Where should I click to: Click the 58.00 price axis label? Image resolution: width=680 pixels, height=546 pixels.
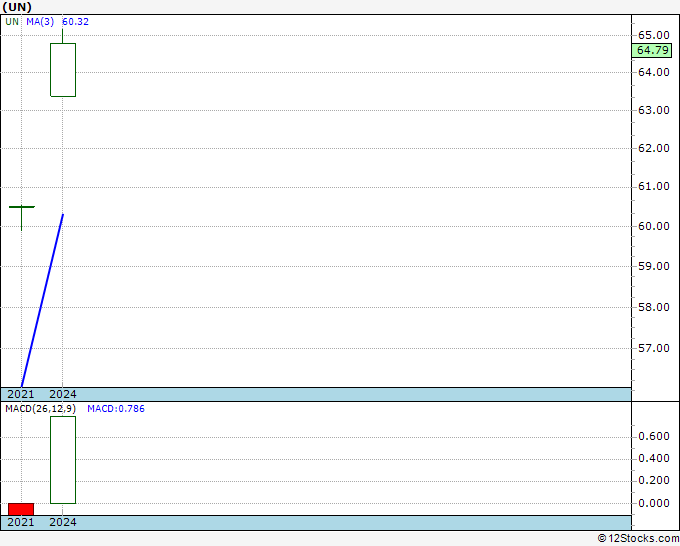654,307
